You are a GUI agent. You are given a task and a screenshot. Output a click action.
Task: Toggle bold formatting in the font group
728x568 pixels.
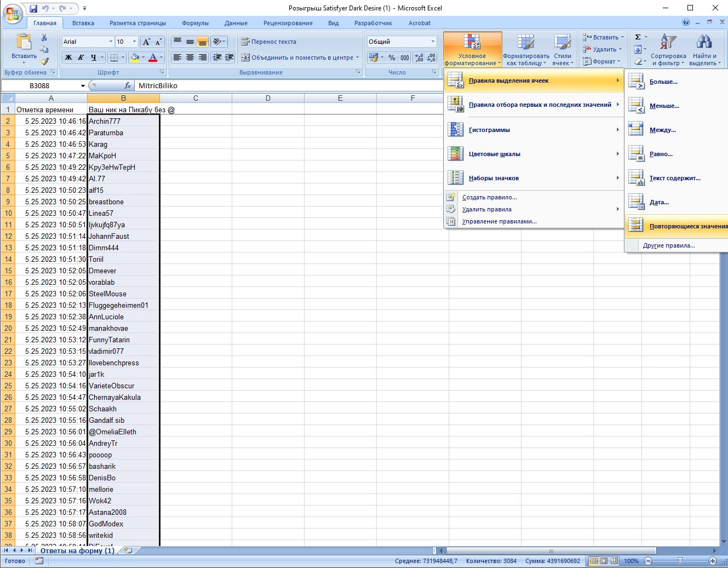click(68, 58)
